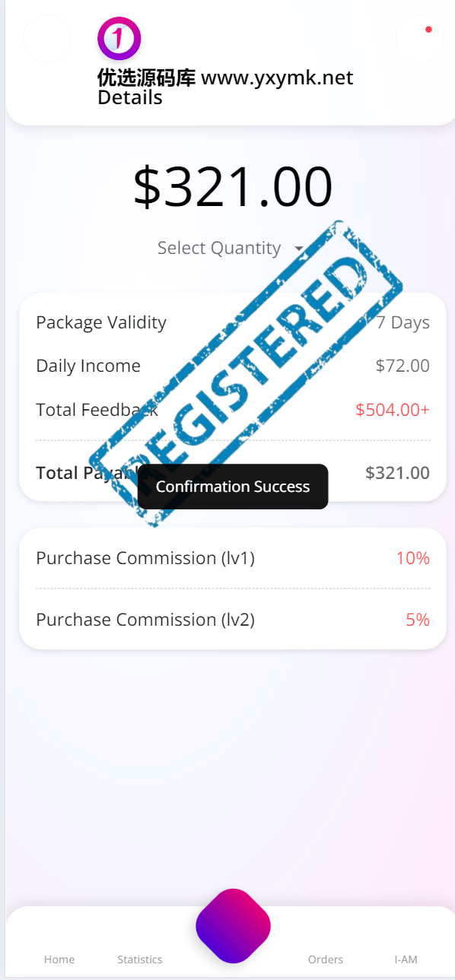Open the Statistics tab
The image size is (455, 980).
click(x=140, y=959)
